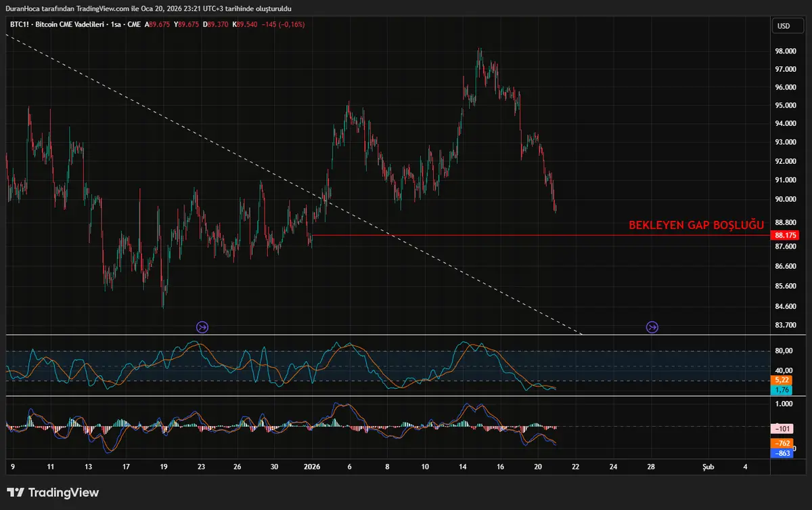
Task: Click the 83.700 level on price scale
Action: [785, 325]
